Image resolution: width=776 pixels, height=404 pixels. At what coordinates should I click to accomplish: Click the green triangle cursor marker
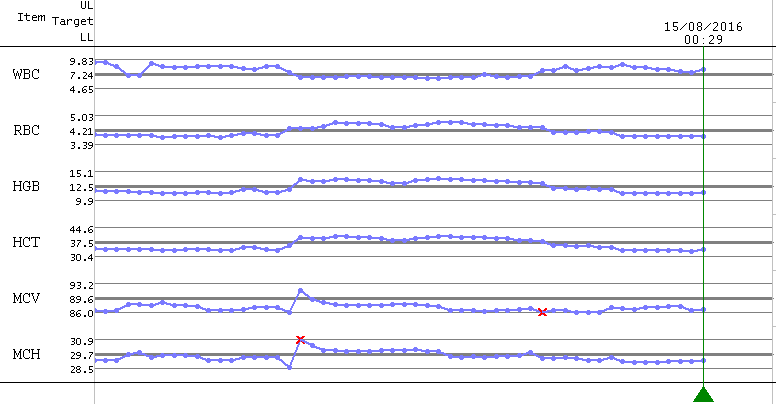tap(704, 394)
